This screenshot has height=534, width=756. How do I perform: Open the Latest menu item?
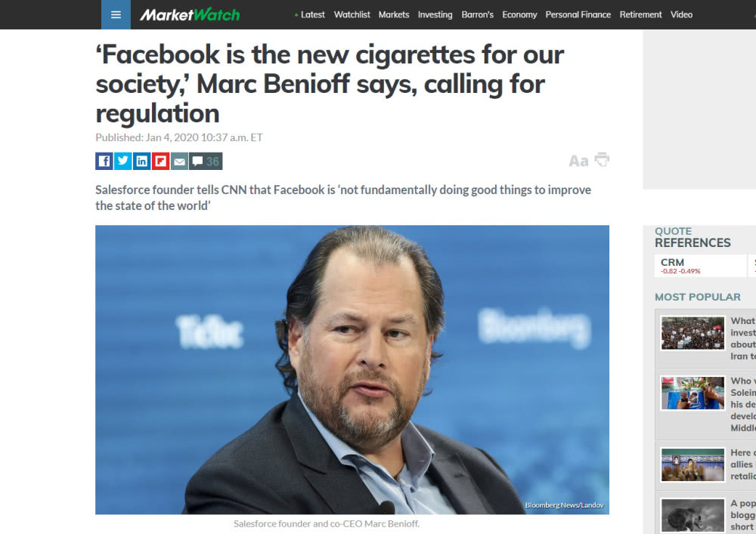pyautogui.click(x=310, y=15)
